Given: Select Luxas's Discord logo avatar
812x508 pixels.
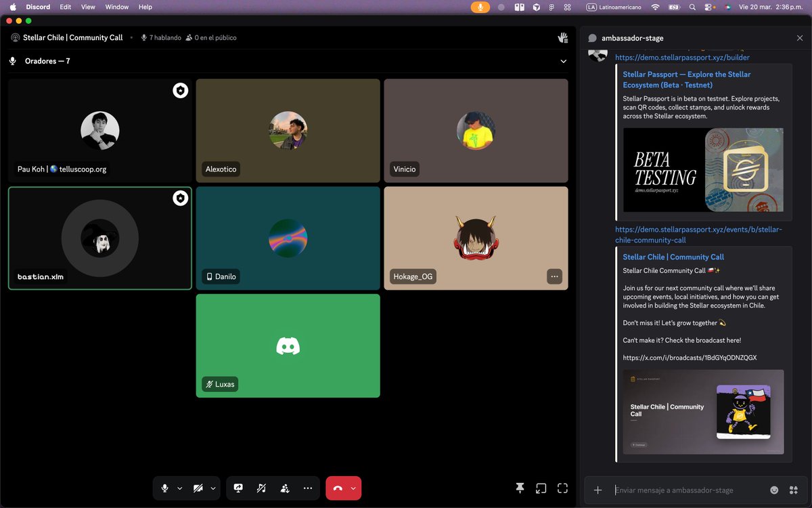Looking at the screenshot, I should point(288,346).
